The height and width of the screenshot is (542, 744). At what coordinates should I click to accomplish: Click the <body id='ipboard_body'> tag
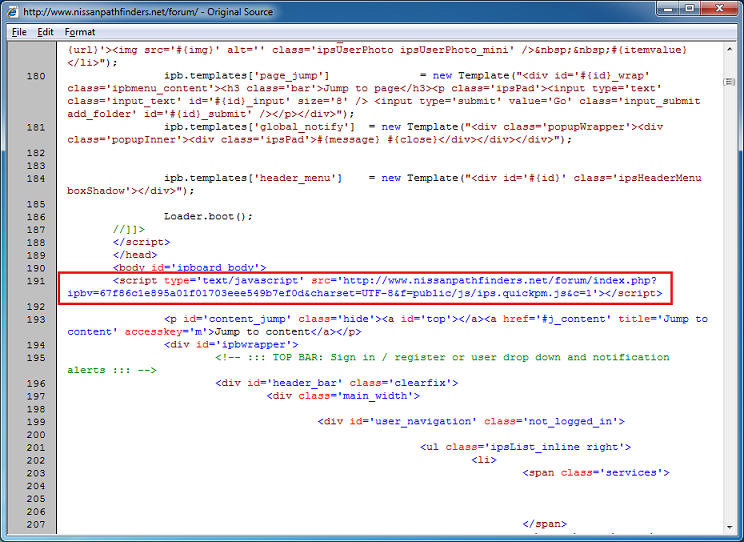189,268
